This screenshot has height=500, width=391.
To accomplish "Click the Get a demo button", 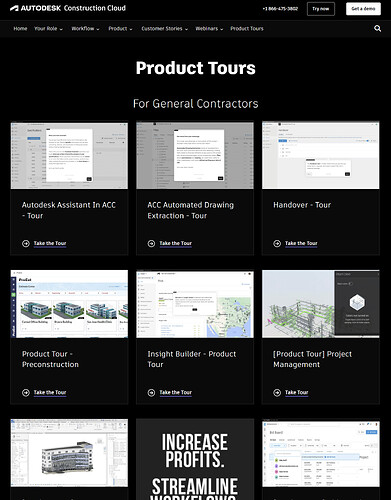I will coord(363,9).
